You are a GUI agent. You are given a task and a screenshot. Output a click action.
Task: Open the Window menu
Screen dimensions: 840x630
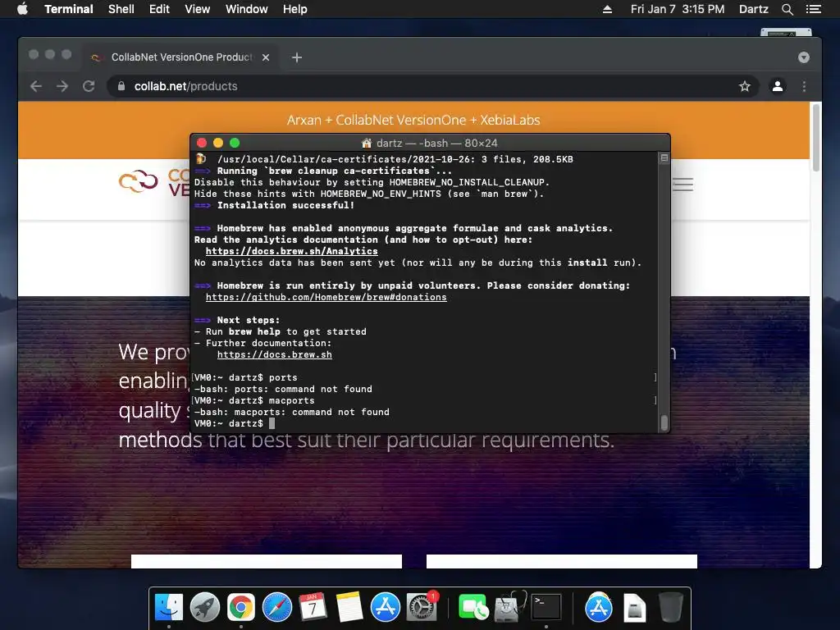coord(246,9)
